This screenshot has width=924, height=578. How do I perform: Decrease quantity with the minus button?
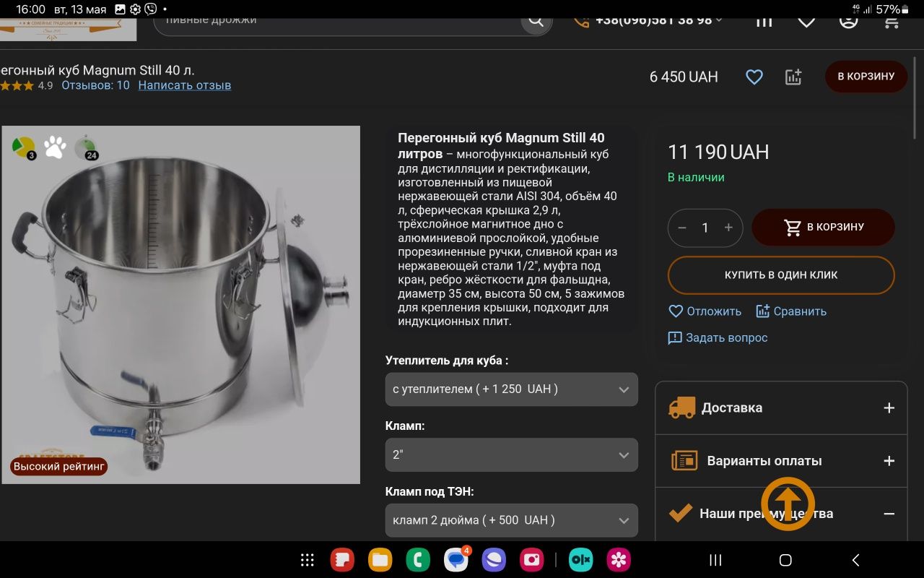pos(682,228)
